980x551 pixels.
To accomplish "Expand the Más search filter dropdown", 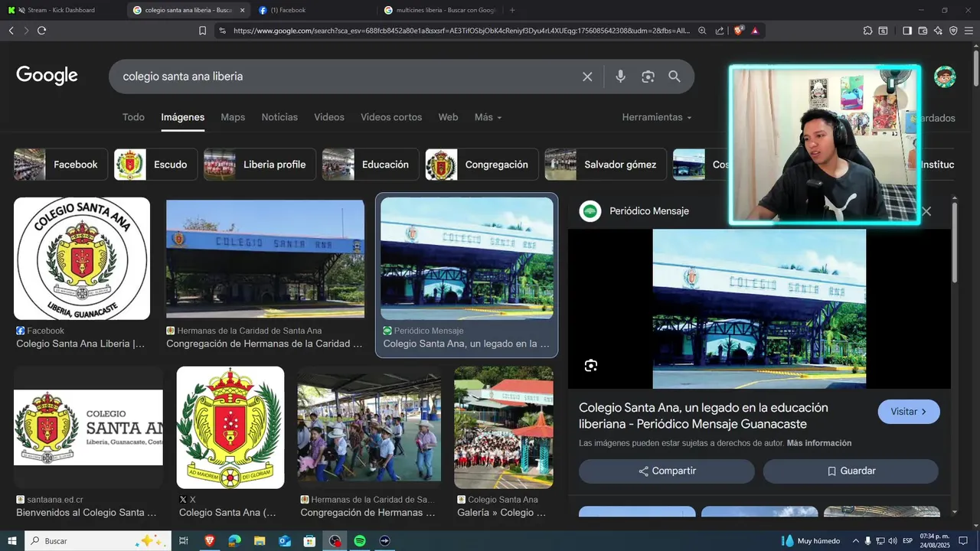I will point(488,117).
